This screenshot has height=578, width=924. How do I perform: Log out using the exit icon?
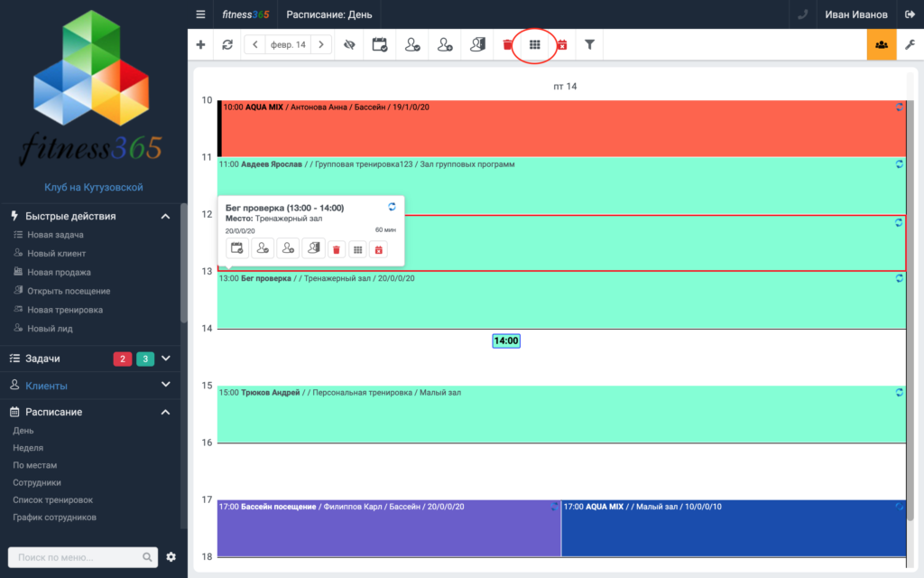pyautogui.click(x=910, y=14)
